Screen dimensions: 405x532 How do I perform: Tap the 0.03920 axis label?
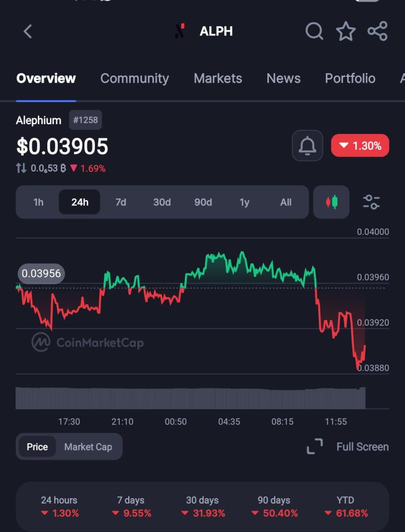coord(373,322)
